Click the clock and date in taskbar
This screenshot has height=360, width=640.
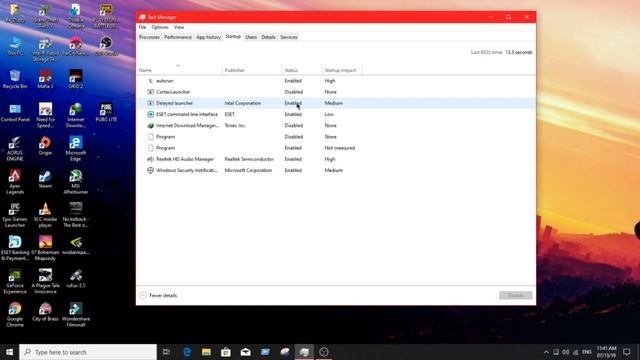[x=606, y=352]
